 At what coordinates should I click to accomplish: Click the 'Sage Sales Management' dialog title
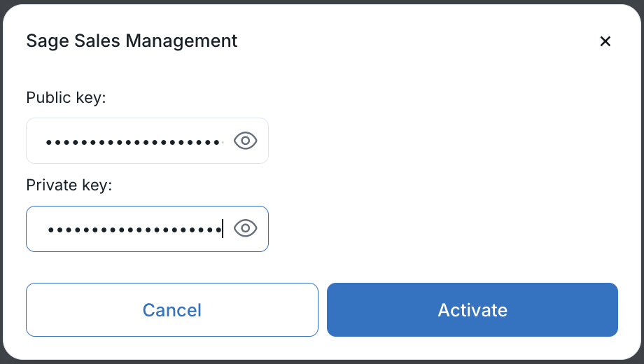pos(132,41)
